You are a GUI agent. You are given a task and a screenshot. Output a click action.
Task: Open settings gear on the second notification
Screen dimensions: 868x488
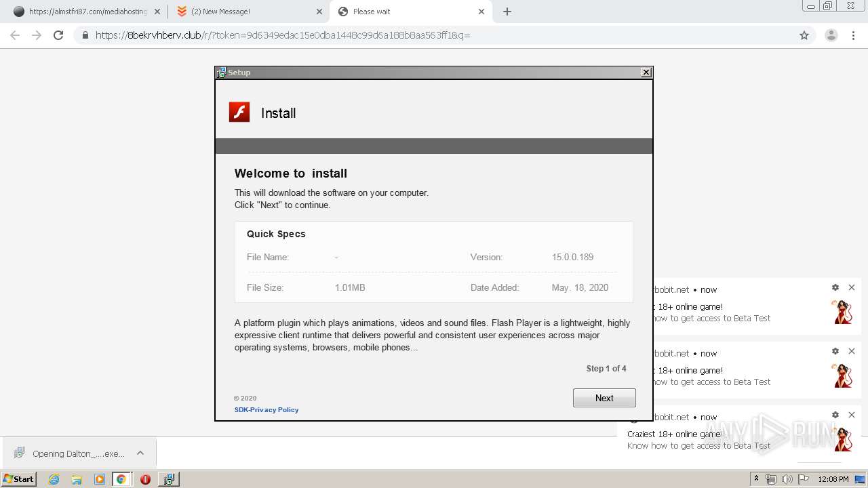tap(835, 351)
